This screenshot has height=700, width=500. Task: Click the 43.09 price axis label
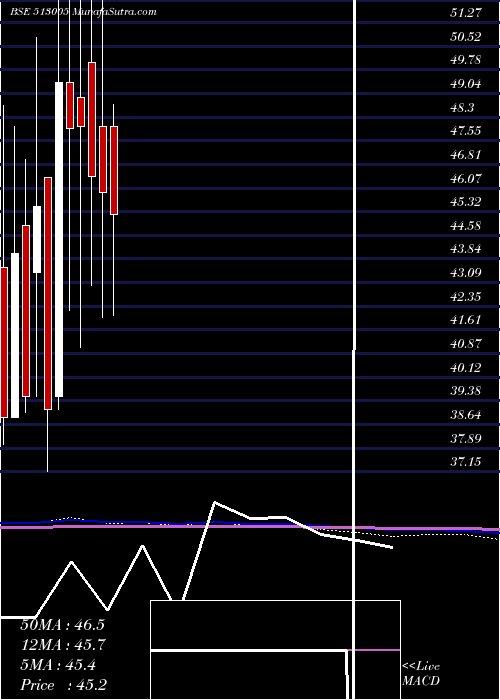point(466,272)
